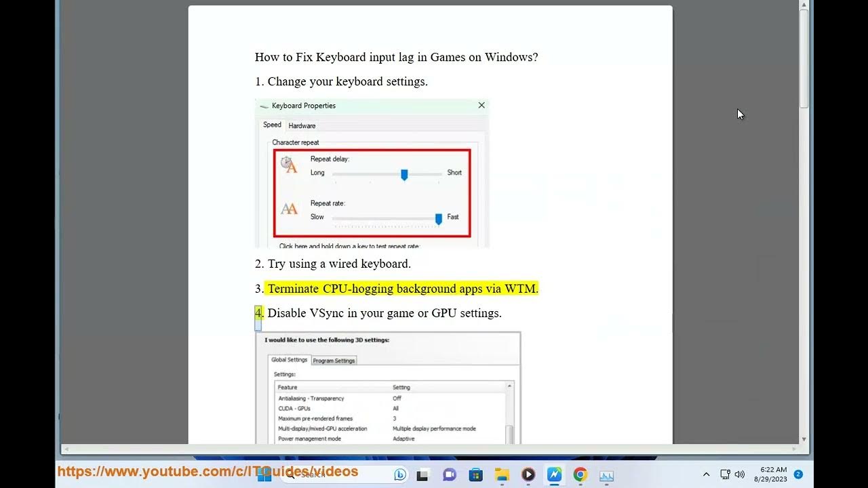Open network status icon in system tray

tap(725, 474)
